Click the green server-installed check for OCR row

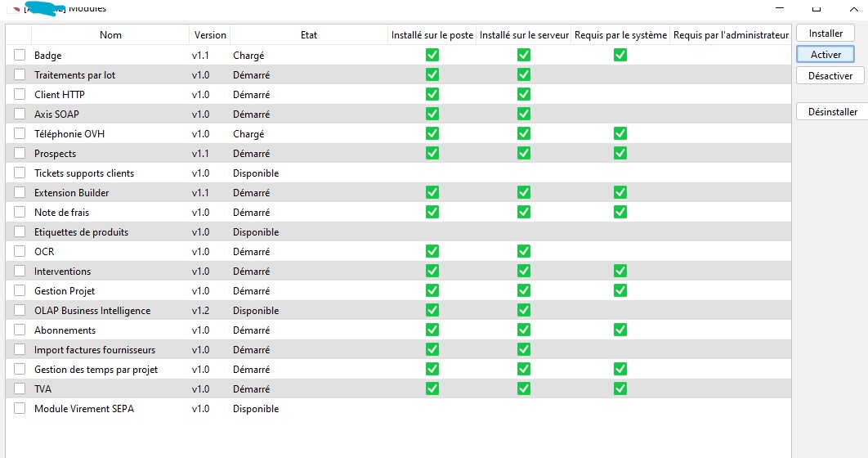[524, 251]
